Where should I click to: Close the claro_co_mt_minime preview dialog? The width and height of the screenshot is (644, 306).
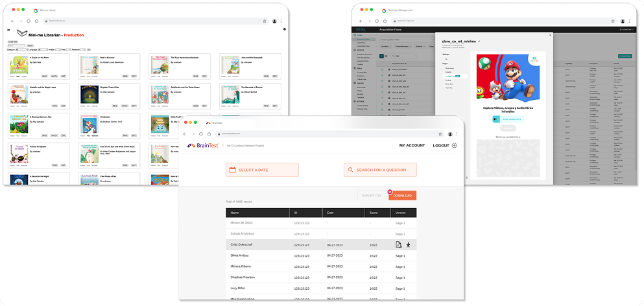click(550, 34)
